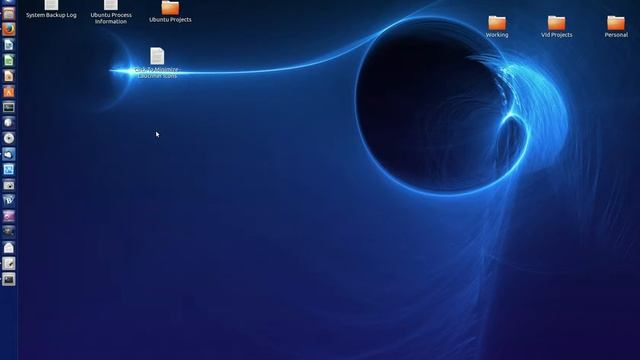Select the Ubuntu Projects folder
Viewport: 640px width, 360px height.
point(170,8)
